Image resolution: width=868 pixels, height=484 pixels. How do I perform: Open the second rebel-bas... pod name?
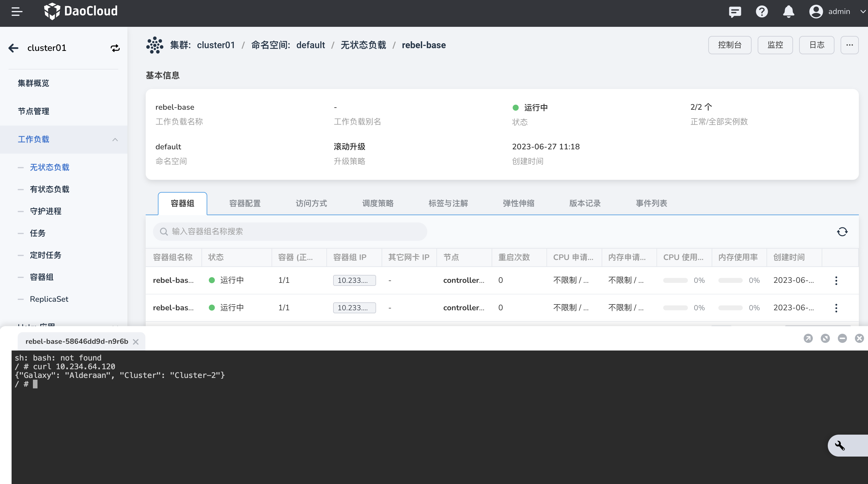(x=173, y=308)
